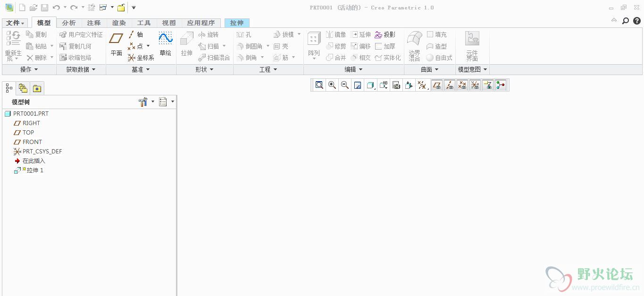Image resolution: width=644 pixels, height=296 pixels.
Task: Click the 投影 project tool
Action: tap(385, 34)
